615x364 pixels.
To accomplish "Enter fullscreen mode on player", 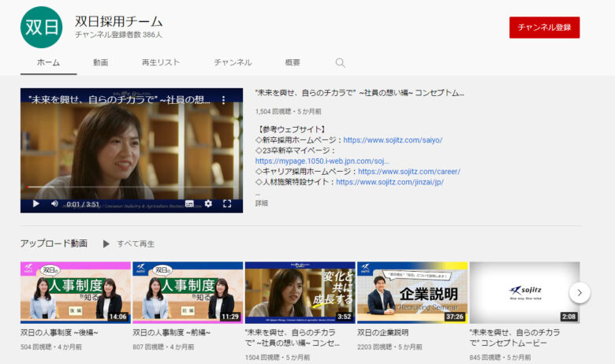I will 227,204.
